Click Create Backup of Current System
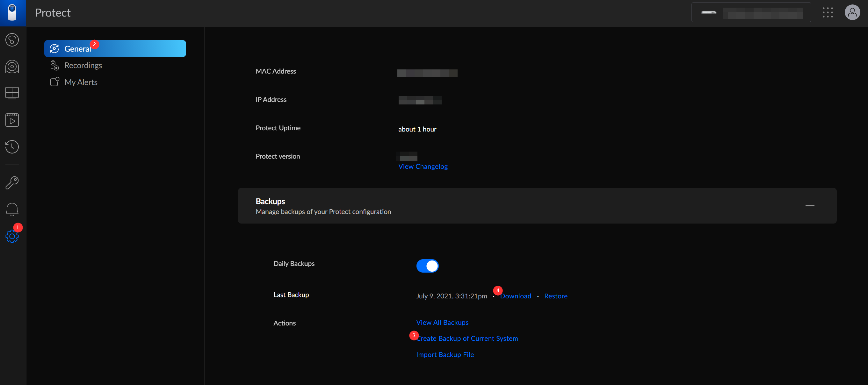Image resolution: width=868 pixels, height=385 pixels. (467, 338)
